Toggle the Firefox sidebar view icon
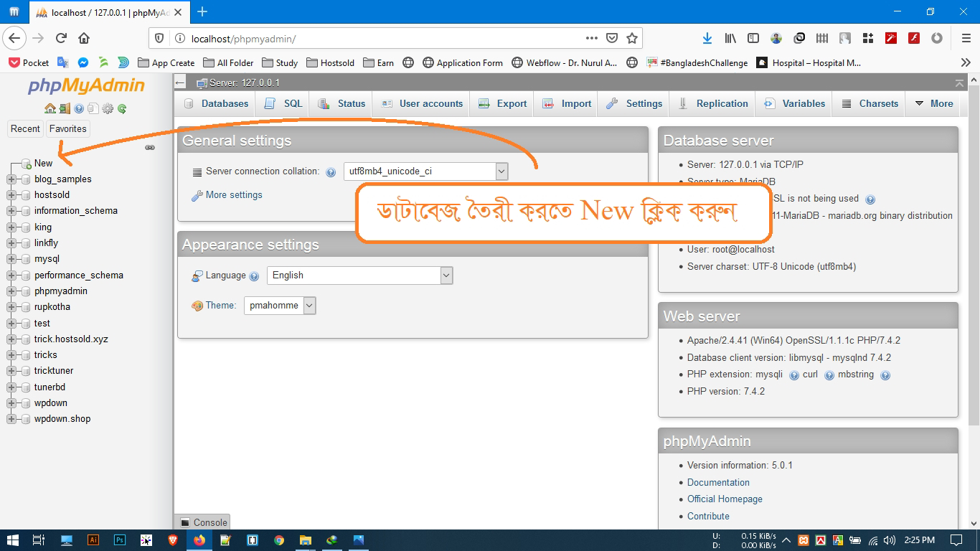This screenshot has height=551, width=980. pyautogui.click(x=753, y=38)
